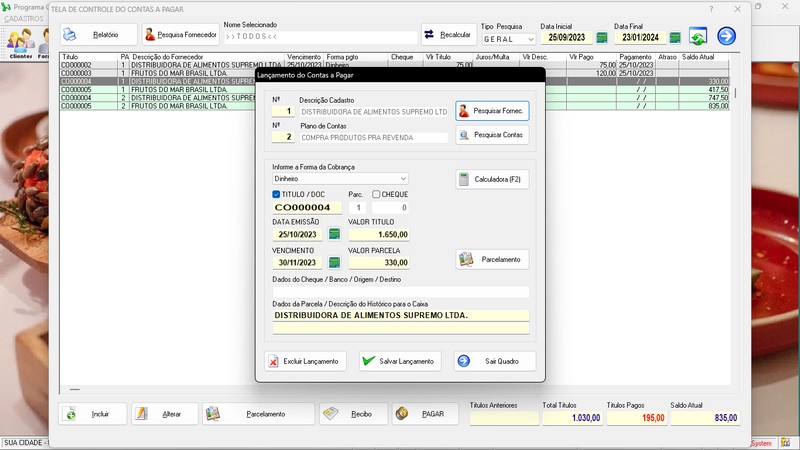Click Salvar Lançamento button
The width and height of the screenshot is (800, 450).
400,361
